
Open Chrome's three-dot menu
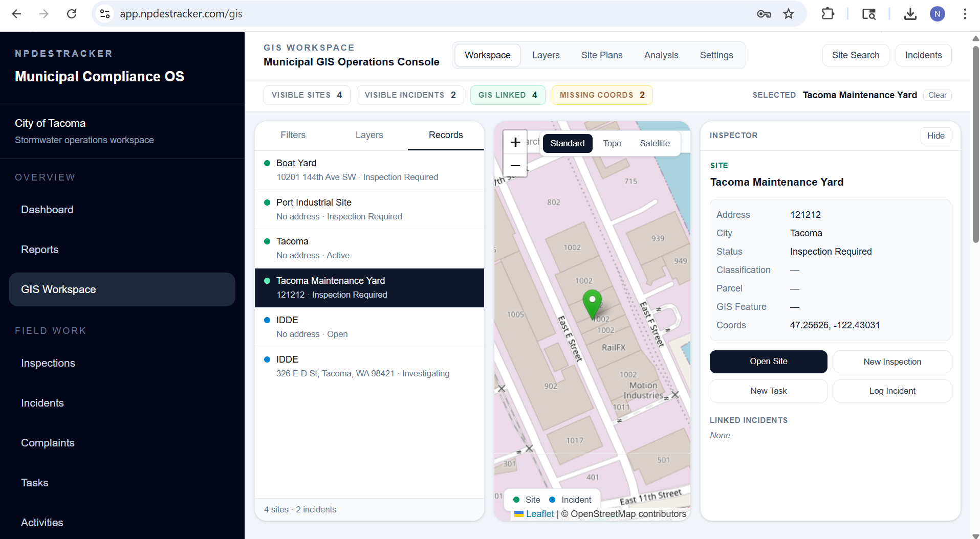(x=965, y=14)
